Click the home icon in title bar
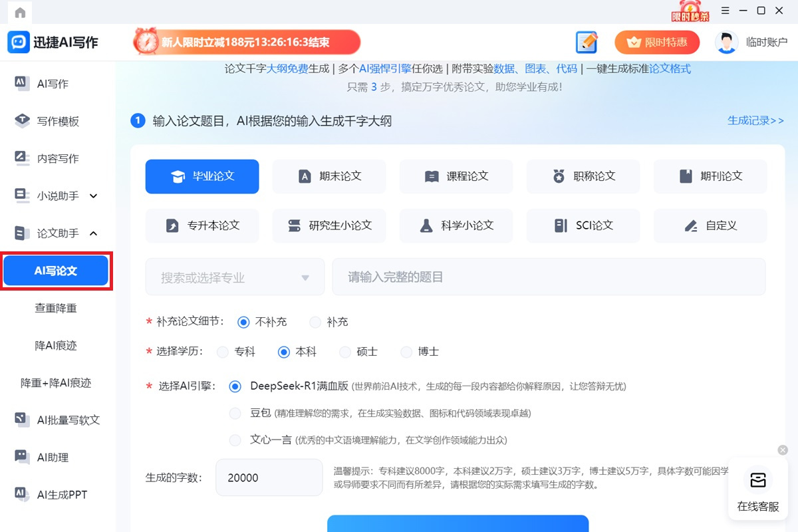This screenshot has width=798, height=532. click(x=20, y=12)
